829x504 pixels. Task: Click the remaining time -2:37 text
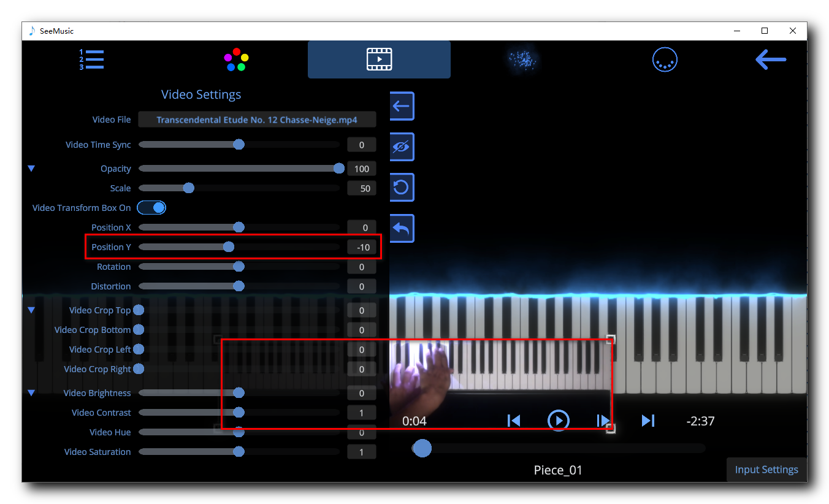pos(700,421)
